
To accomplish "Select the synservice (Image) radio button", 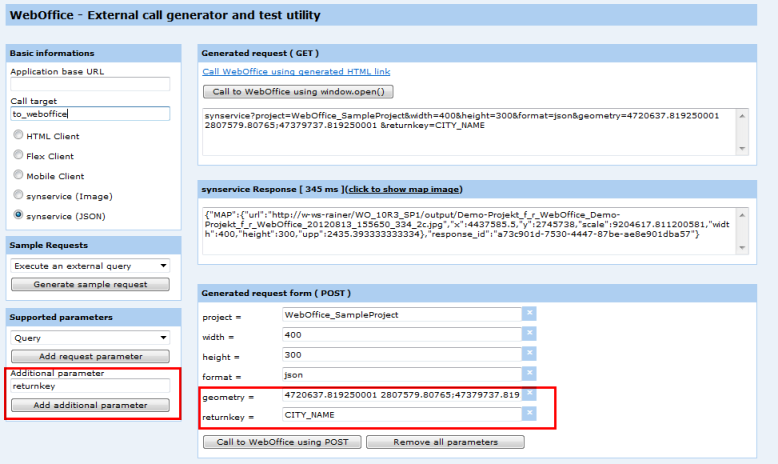I will (18, 195).
